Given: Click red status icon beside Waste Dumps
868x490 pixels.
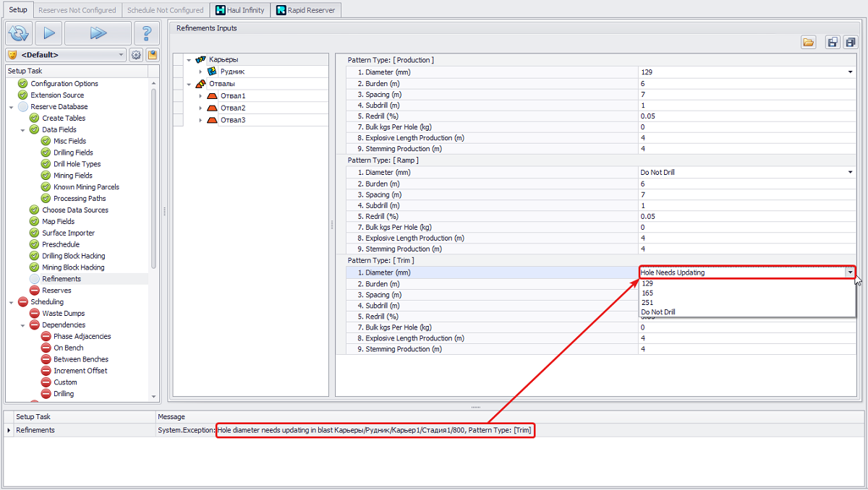Looking at the screenshot, I should pos(35,314).
